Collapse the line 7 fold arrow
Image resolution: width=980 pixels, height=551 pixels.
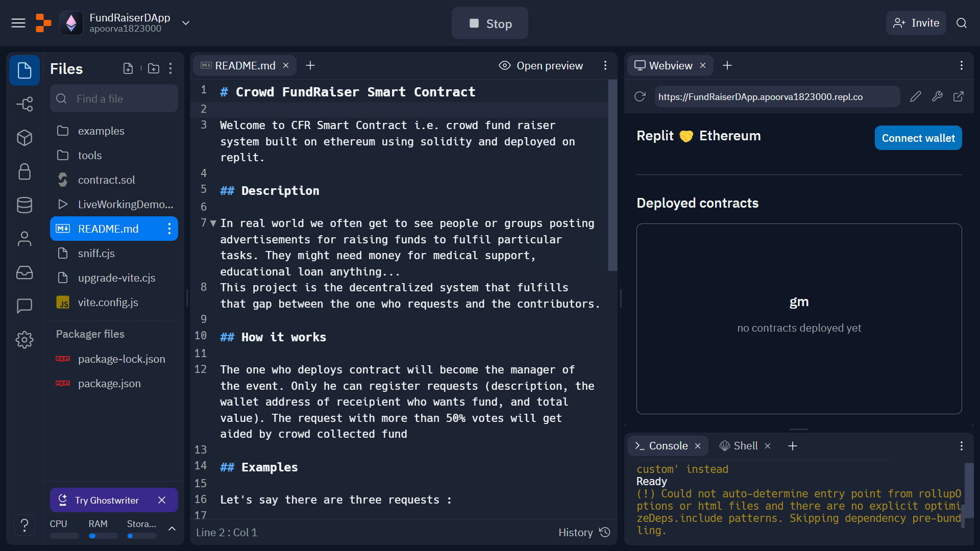tap(213, 223)
